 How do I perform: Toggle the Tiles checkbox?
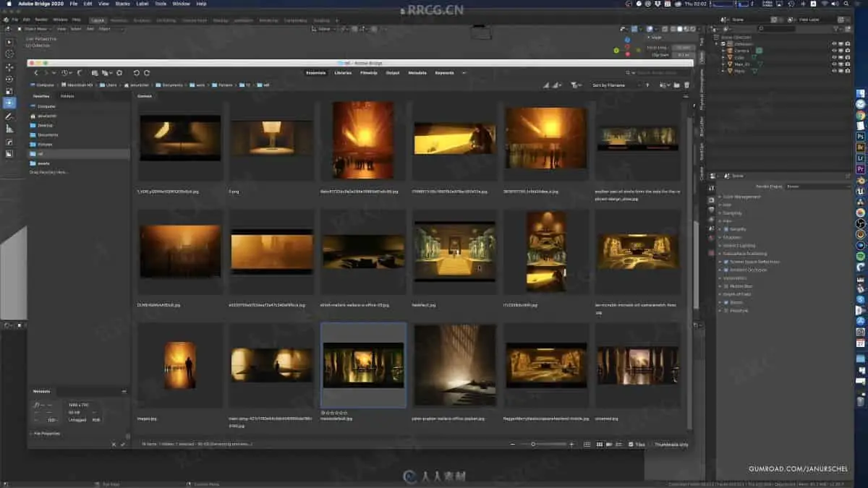click(631, 444)
